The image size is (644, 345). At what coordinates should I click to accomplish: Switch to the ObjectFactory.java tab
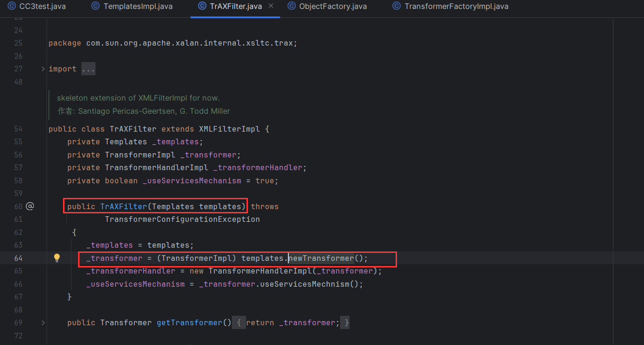click(326, 7)
